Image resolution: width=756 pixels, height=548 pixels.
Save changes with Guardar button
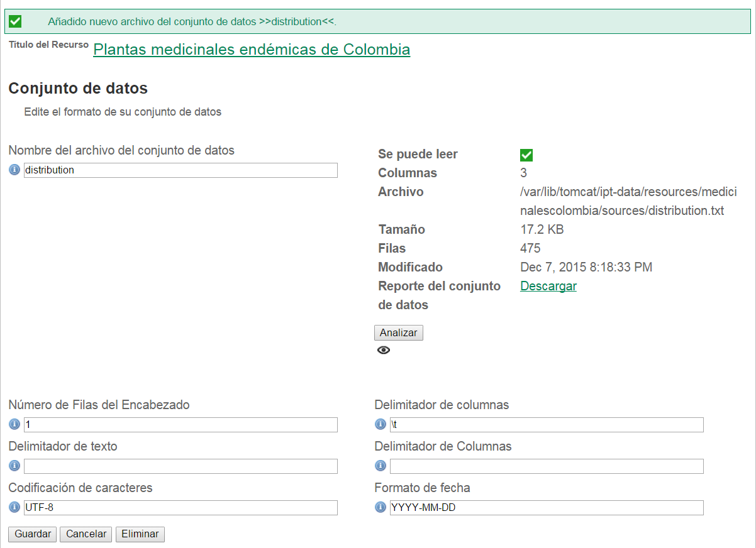click(x=33, y=534)
